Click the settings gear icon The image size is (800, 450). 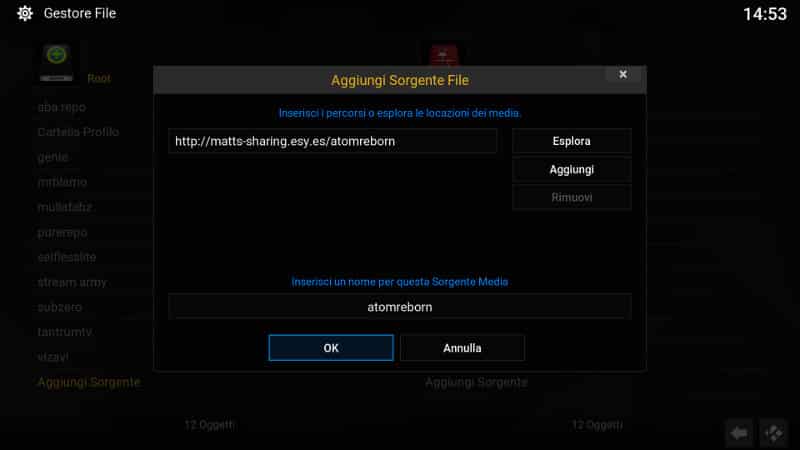tap(24, 13)
